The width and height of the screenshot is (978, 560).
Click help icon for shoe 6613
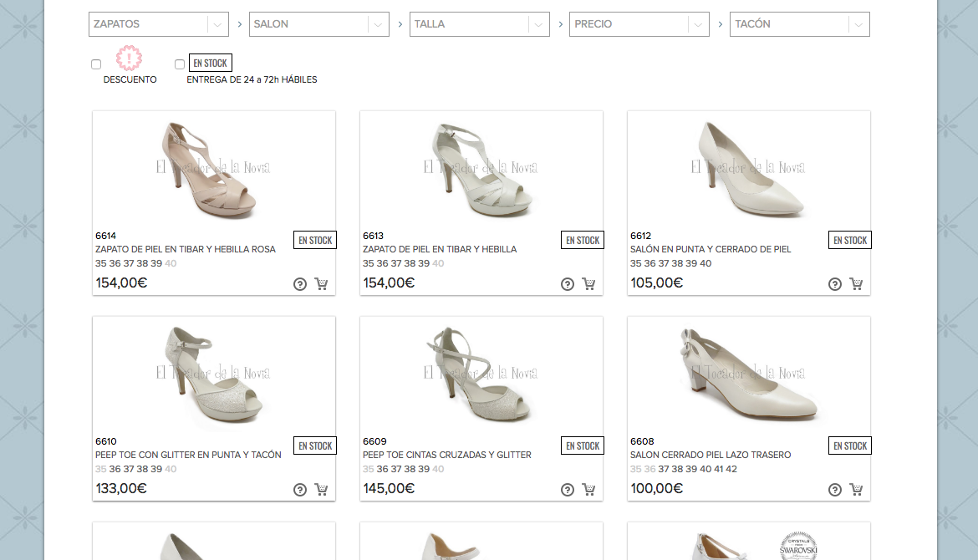point(568,284)
